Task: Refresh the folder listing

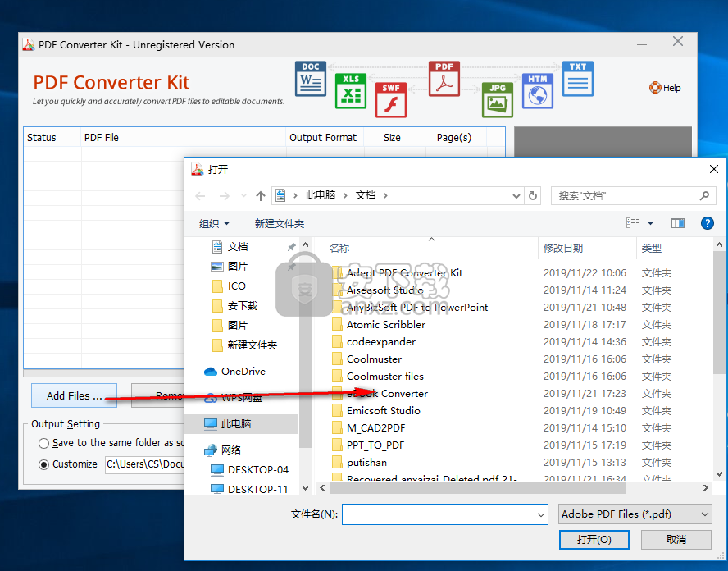Action: tap(533, 196)
